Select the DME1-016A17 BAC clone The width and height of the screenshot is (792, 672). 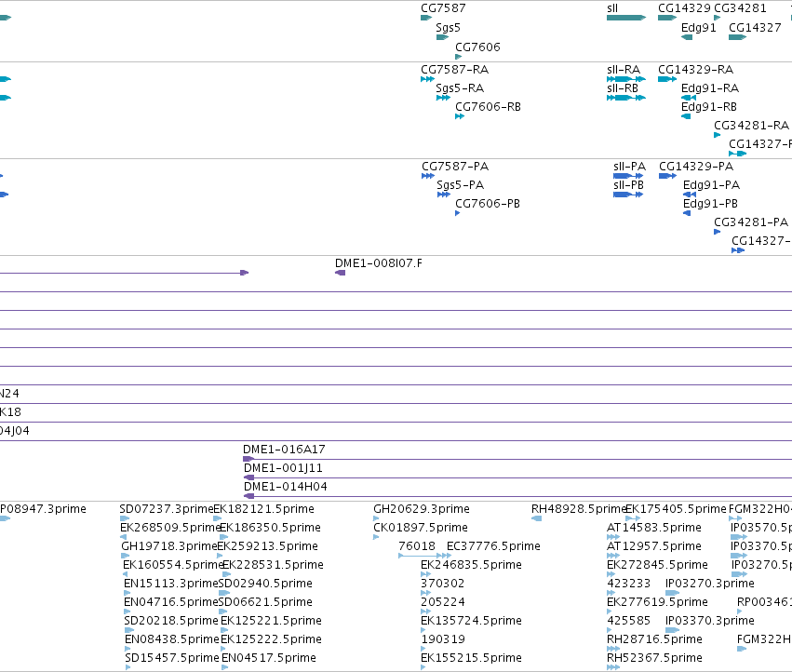click(x=284, y=450)
